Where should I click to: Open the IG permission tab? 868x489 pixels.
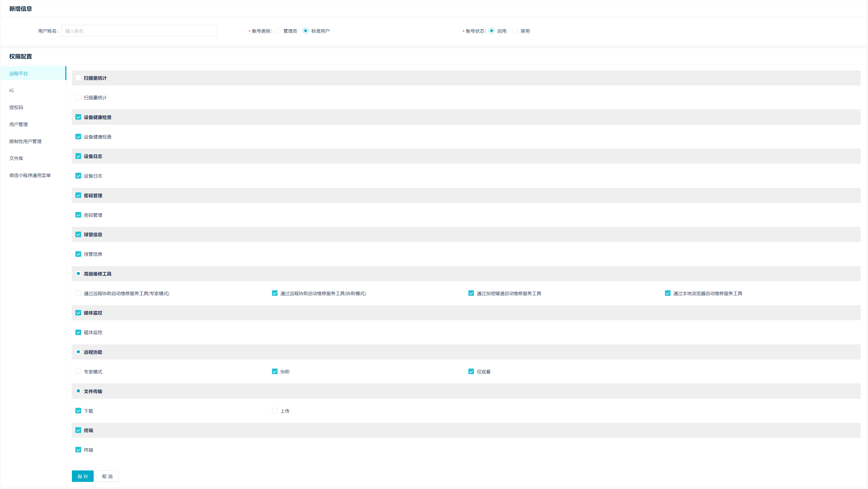[x=12, y=90]
